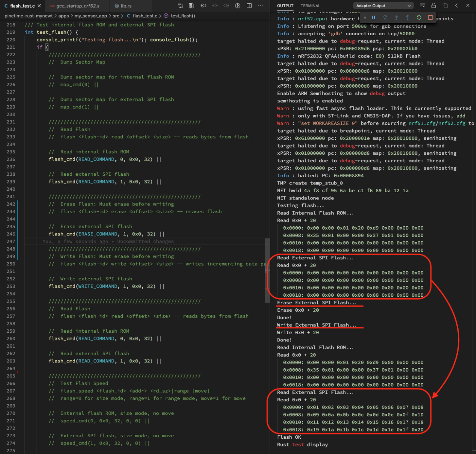Expand test_flash() breadcrumb symbol
Image resolution: width=476 pixels, height=454 pixels.
pos(183,16)
